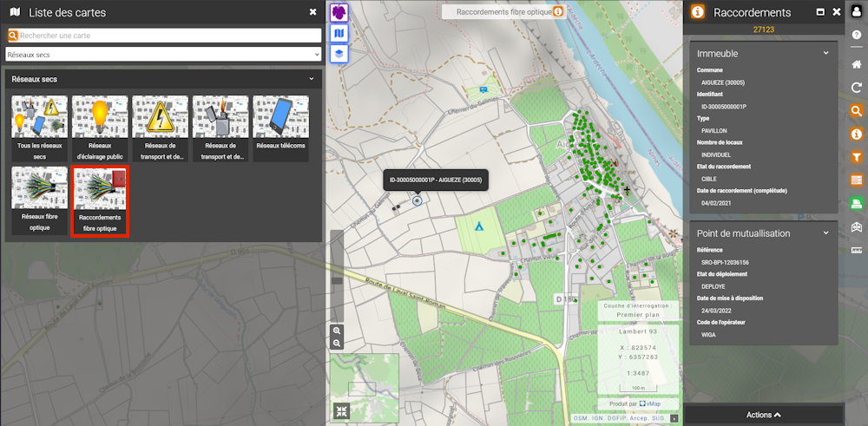The height and width of the screenshot is (426, 868).
Task: Zoom in with the plus magnifier
Action: 337,331
